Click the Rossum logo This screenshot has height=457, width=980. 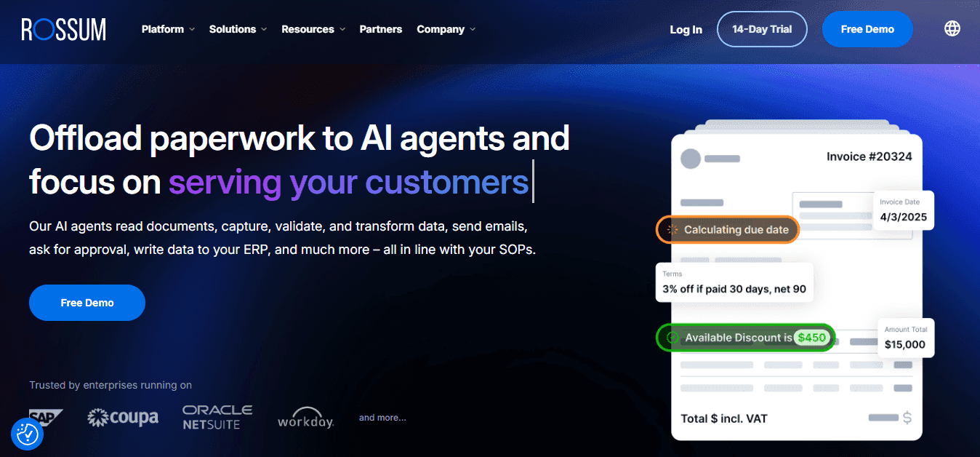(x=64, y=29)
